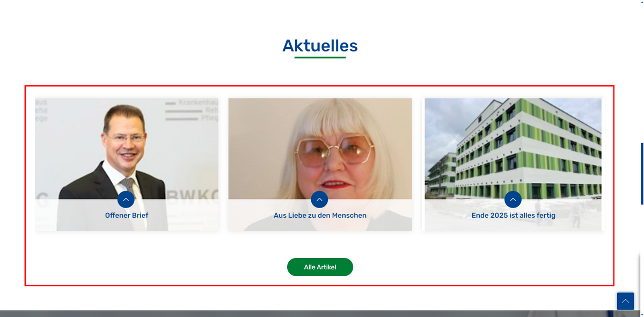The height and width of the screenshot is (317, 644).
Task: Click the scrollbar track below the blue thumb
Action: coord(642,257)
